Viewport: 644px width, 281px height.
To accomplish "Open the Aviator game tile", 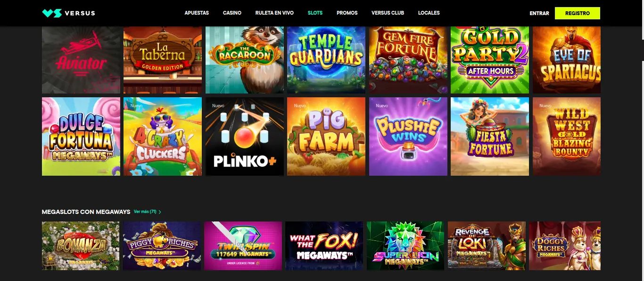I will tap(81, 60).
